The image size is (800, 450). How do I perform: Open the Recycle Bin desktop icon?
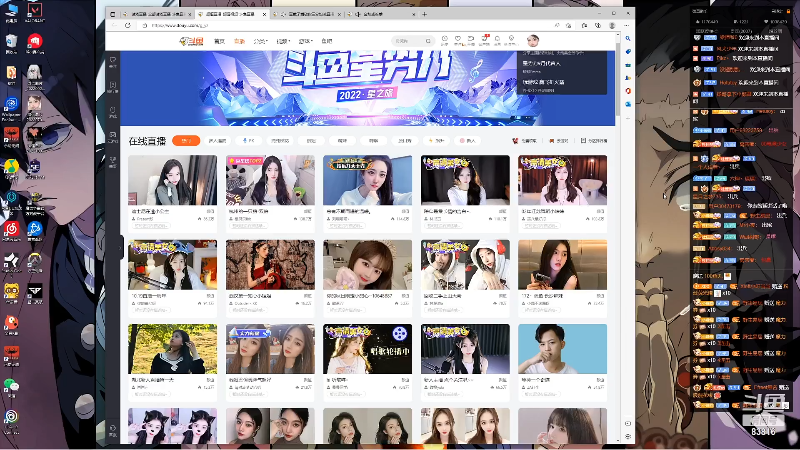[11, 44]
